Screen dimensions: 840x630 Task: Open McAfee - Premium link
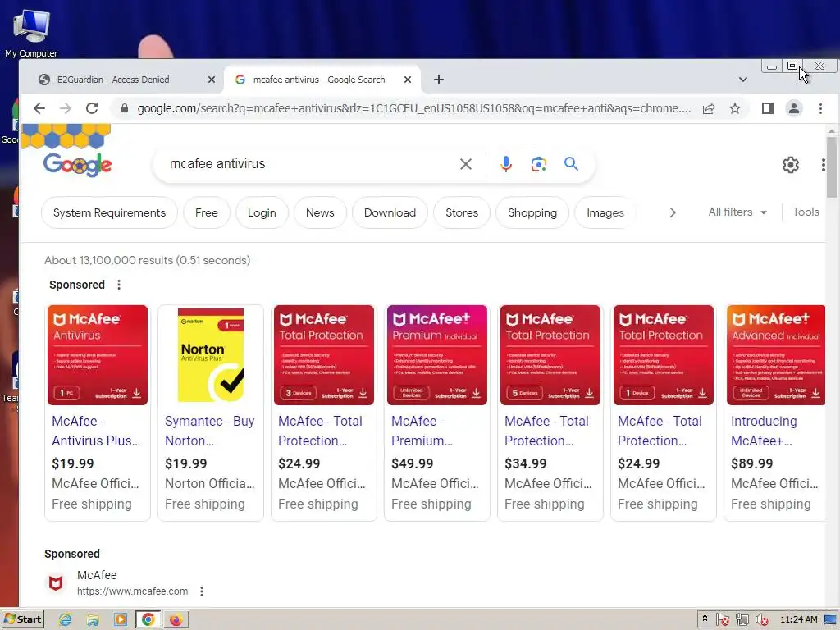click(x=422, y=431)
